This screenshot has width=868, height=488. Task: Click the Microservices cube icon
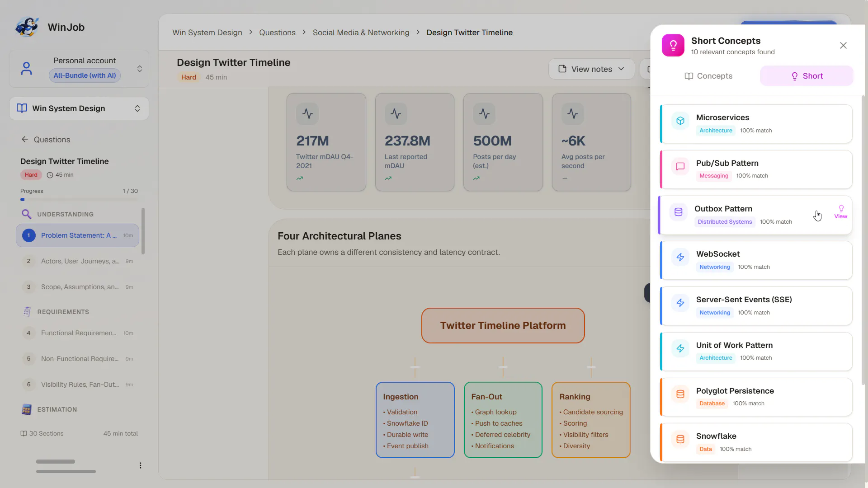tap(680, 121)
